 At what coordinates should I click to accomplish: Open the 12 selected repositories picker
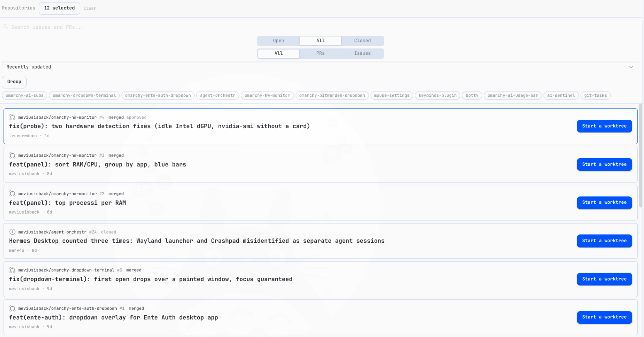tap(59, 8)
